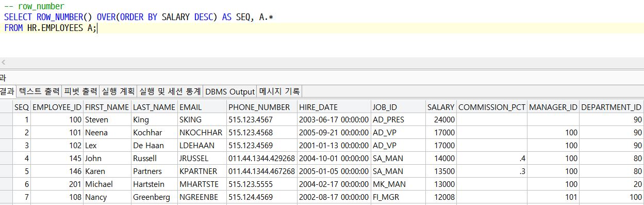
Task: Select the department ID cell 20
Action: 612,184
